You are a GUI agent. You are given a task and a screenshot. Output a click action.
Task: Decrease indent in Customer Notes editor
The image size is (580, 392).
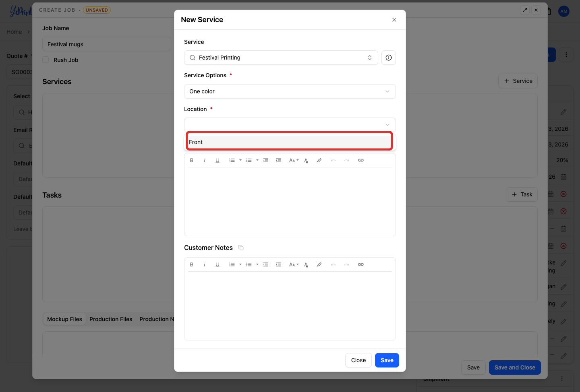pos(266,264)
